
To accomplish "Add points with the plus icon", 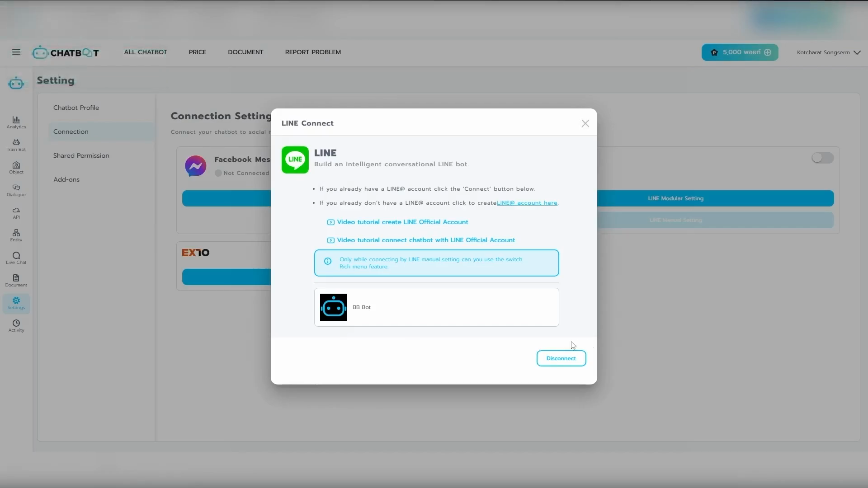I will pyautogui.click(x=768, y=52).
